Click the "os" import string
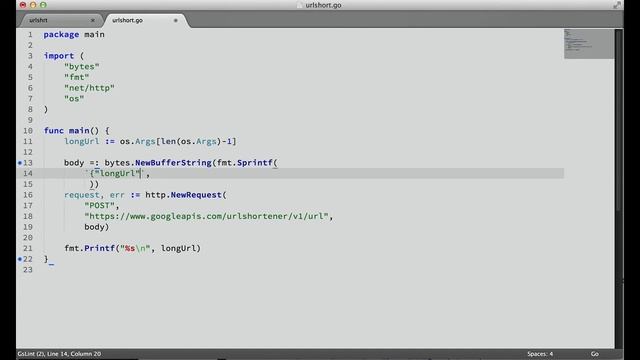This screenshot has width=640, height=360. (74, 98)
